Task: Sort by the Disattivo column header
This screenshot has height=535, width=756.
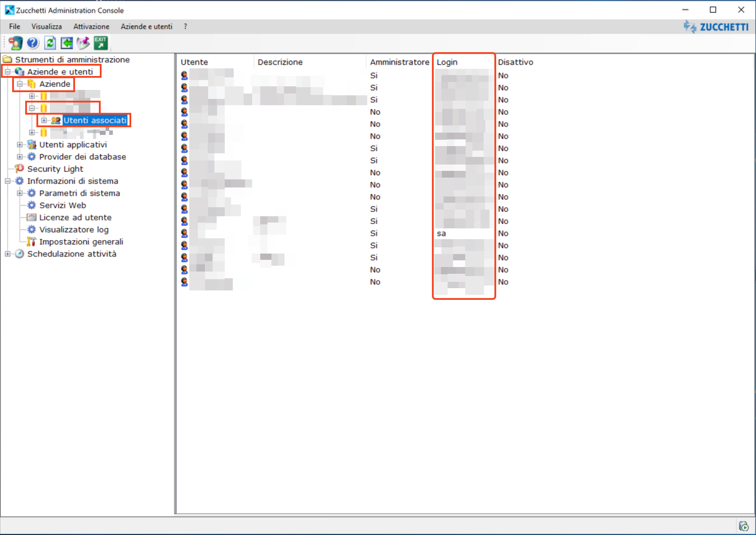Action: click(x=516, y=62)
